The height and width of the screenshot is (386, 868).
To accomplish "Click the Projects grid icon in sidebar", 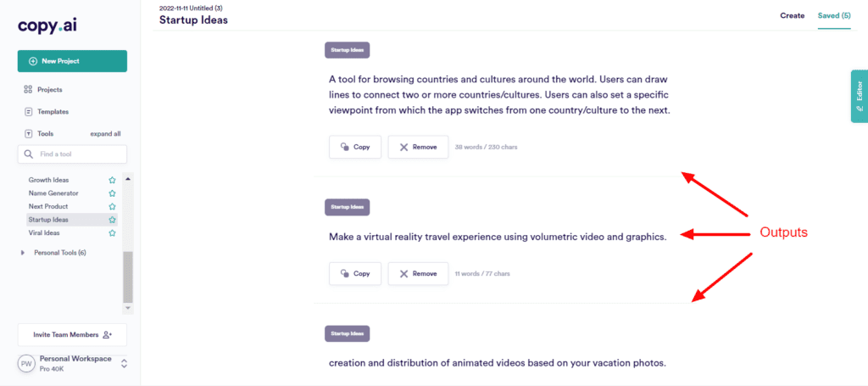I will tap(28, 89).
